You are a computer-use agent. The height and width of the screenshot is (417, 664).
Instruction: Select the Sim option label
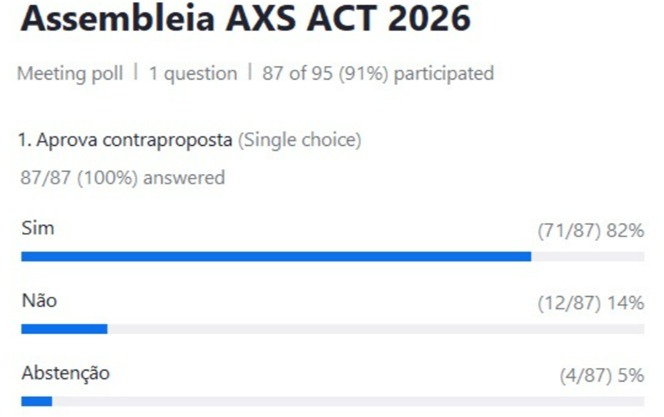[38, 229]
